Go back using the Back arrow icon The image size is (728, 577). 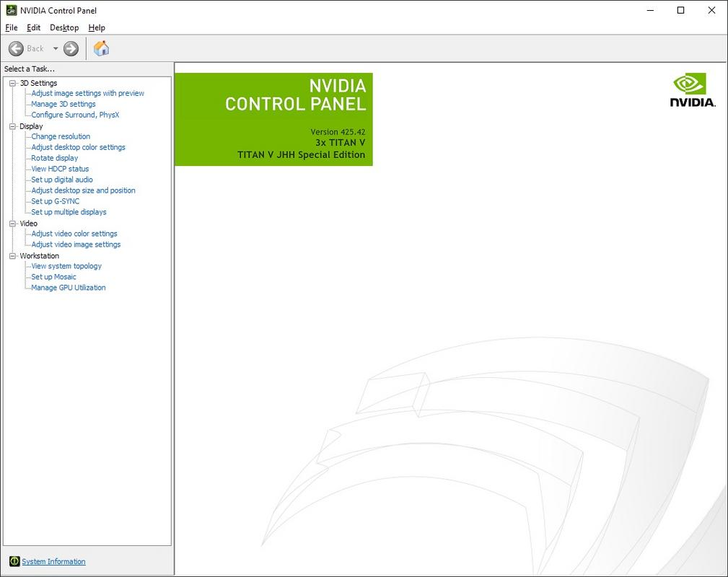16,48
